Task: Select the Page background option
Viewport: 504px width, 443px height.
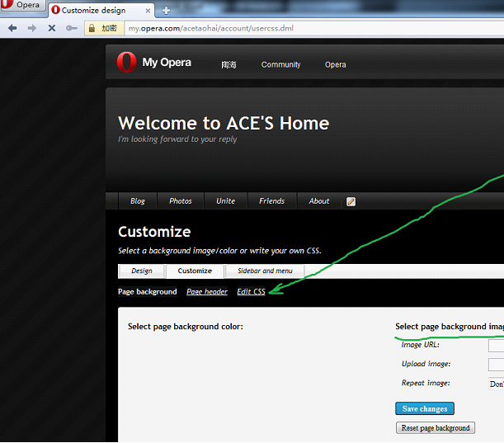Action: tap(147, 291)
